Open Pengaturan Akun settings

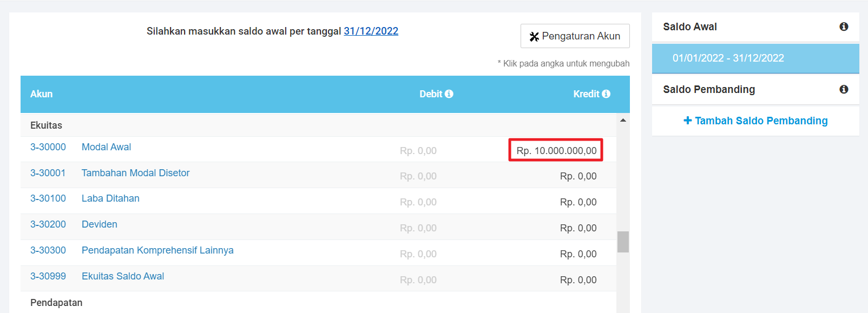point(575,36)
